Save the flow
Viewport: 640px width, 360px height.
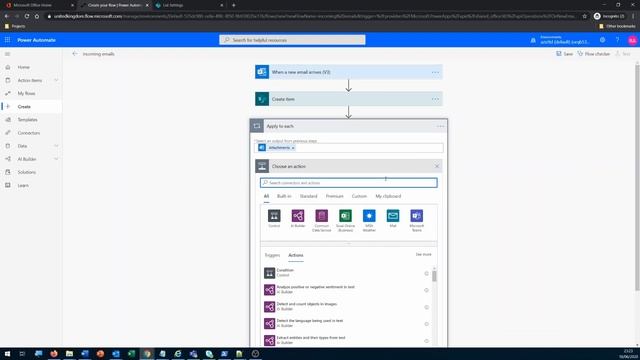(564, 54)
